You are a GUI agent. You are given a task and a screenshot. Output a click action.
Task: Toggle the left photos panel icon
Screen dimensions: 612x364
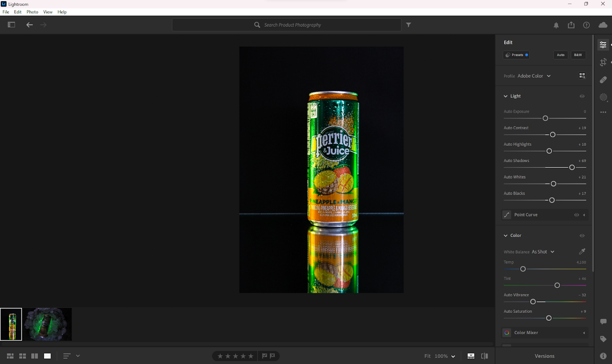click(x=11, y=24)
